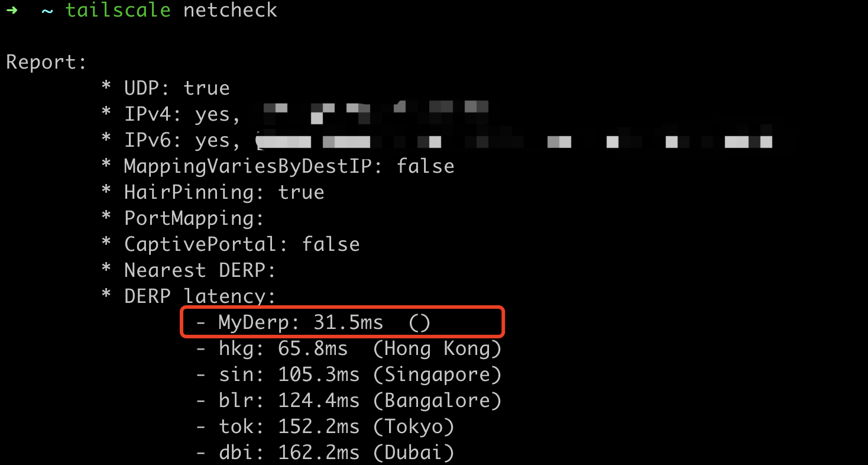Click the dbi Dubai latency entry
This screenshot has height=465, width=868.
pyautogui.click(x=325, y=453)
